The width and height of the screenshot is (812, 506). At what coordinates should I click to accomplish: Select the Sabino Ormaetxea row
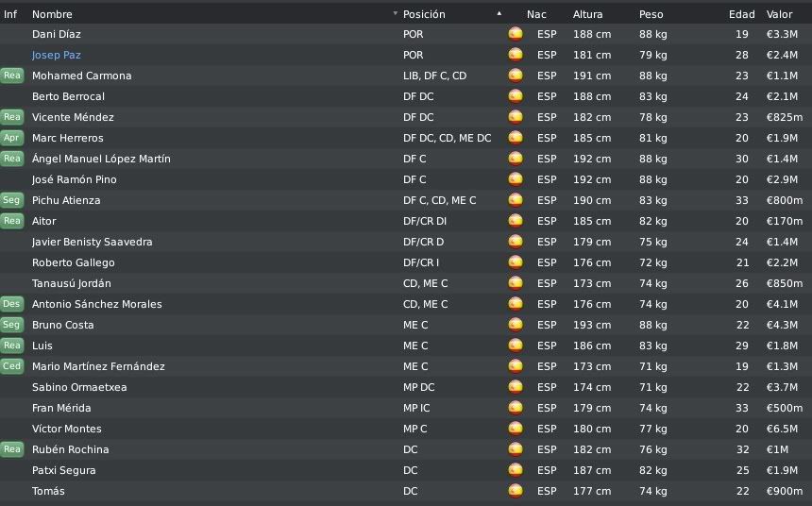pos(406,387)
